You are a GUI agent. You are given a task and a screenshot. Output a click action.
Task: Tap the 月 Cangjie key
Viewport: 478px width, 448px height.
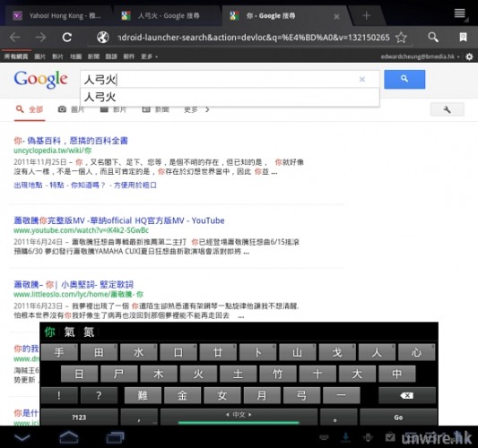[262, 395]
